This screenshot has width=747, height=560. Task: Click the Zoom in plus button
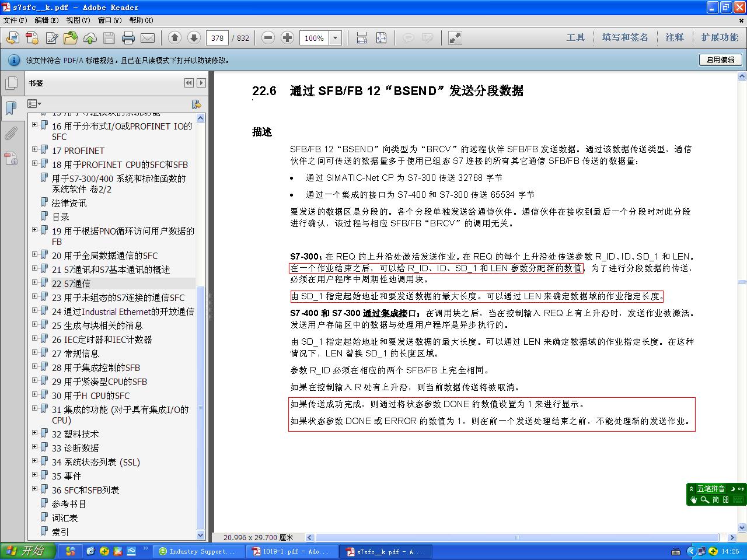point(287,38)
